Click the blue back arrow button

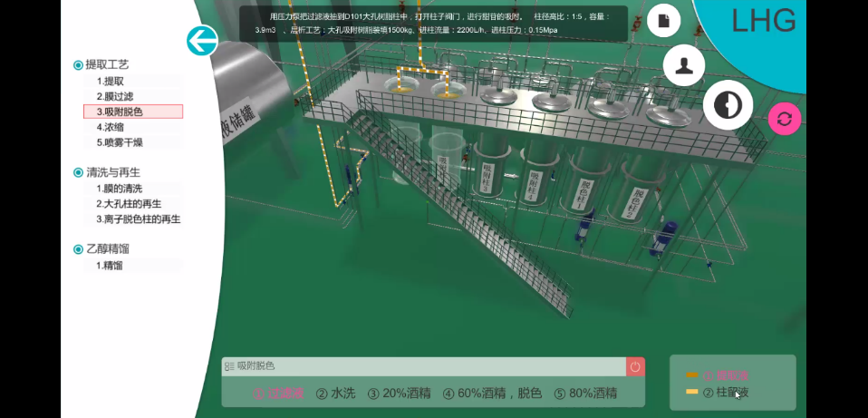pos(202,41)
